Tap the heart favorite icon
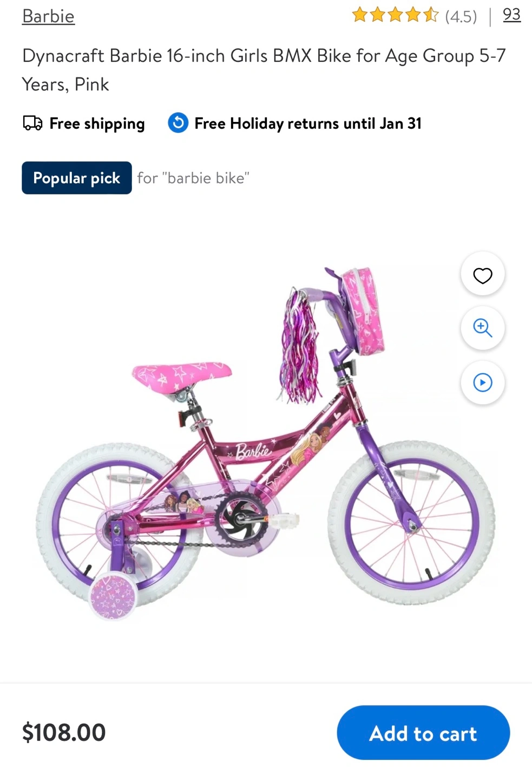Image resolution: width=532 pixels, height=780 pixels. [482, 275]
